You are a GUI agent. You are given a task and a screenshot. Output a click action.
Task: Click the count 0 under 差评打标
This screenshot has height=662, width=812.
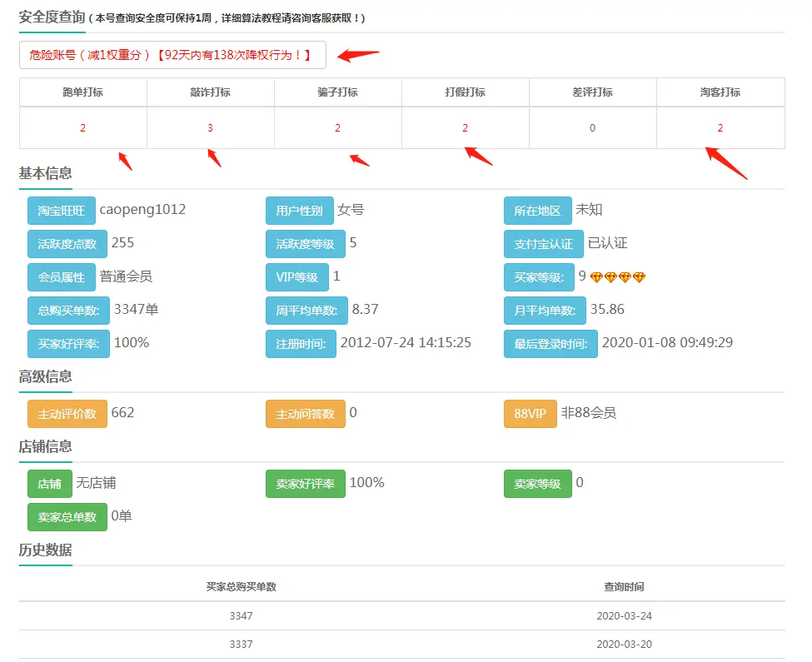tap(592, 127)
